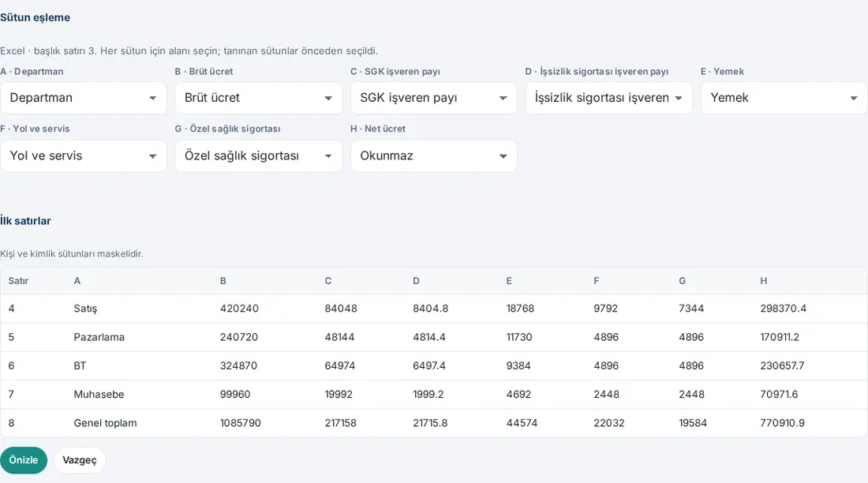Screen dimensions: 868x483
Task: Click the value 9792
Action: click(605, 309)
